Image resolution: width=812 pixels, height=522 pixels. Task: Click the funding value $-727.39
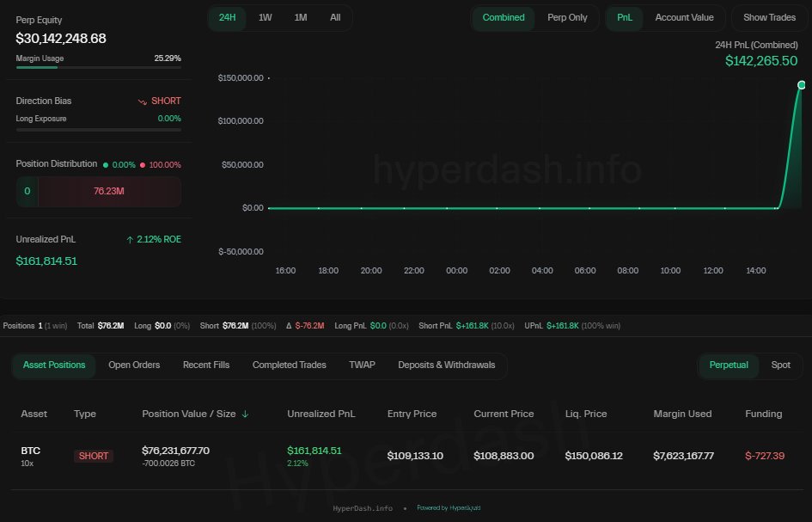(765, 456)
